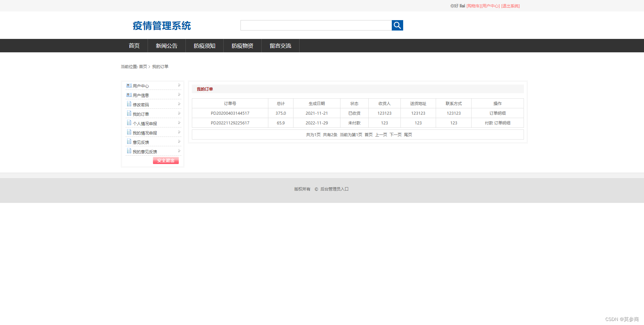Image resolution: width=644 pixels, height=325 pixels.
Task: Click the 联系方式 column header
Action: click(x=453, y=104)
